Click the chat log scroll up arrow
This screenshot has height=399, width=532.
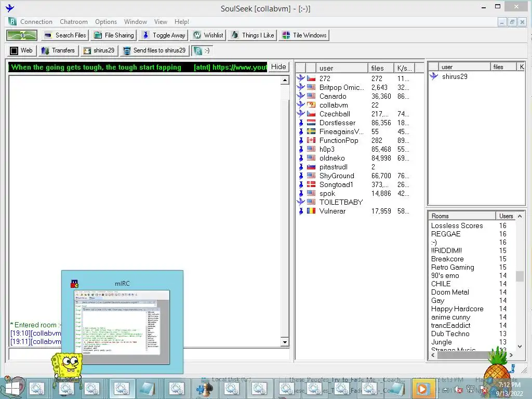pos(285,80)
